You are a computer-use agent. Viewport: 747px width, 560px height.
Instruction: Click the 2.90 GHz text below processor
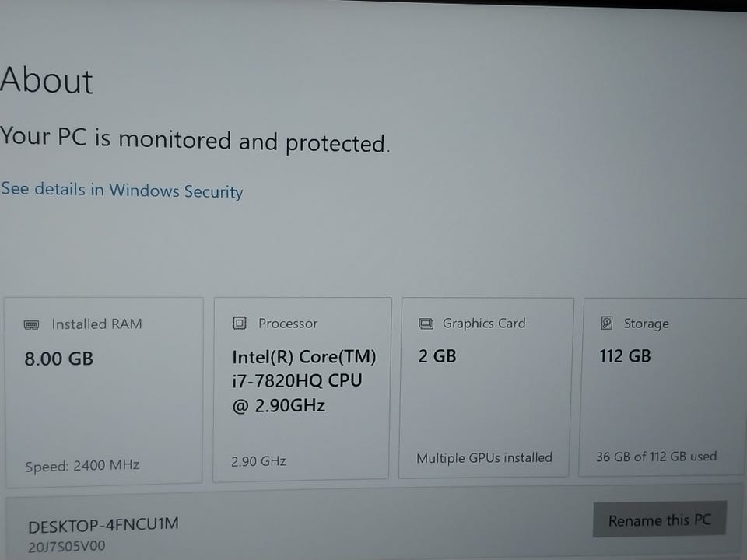pyautogui.click(x=258, y=461)
